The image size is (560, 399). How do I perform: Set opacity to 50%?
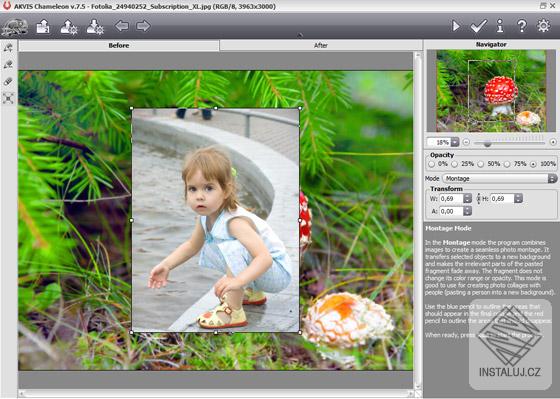tap(481, 164)
